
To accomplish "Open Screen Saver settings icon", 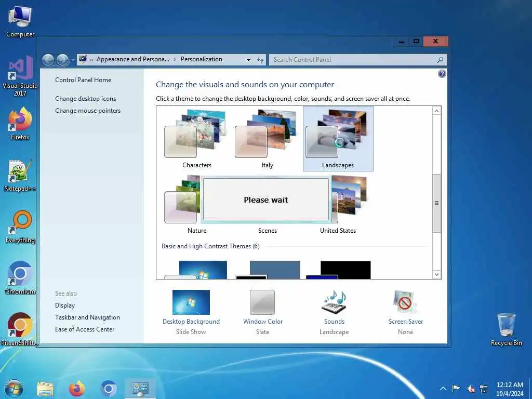I will point(405,302).
